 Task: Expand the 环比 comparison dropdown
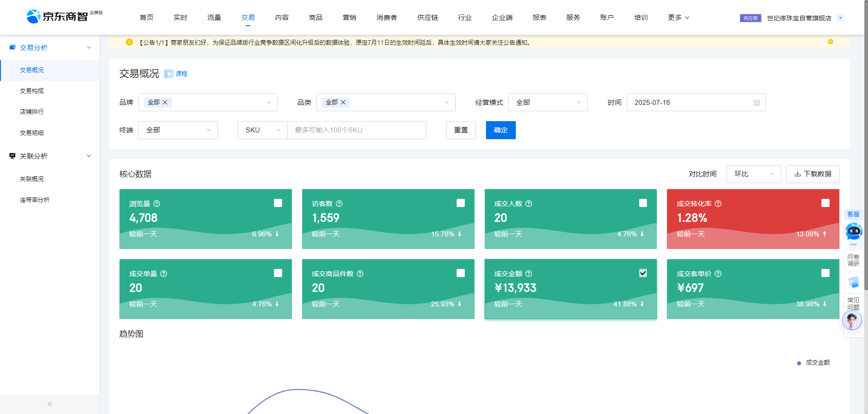tap(753, 174)
